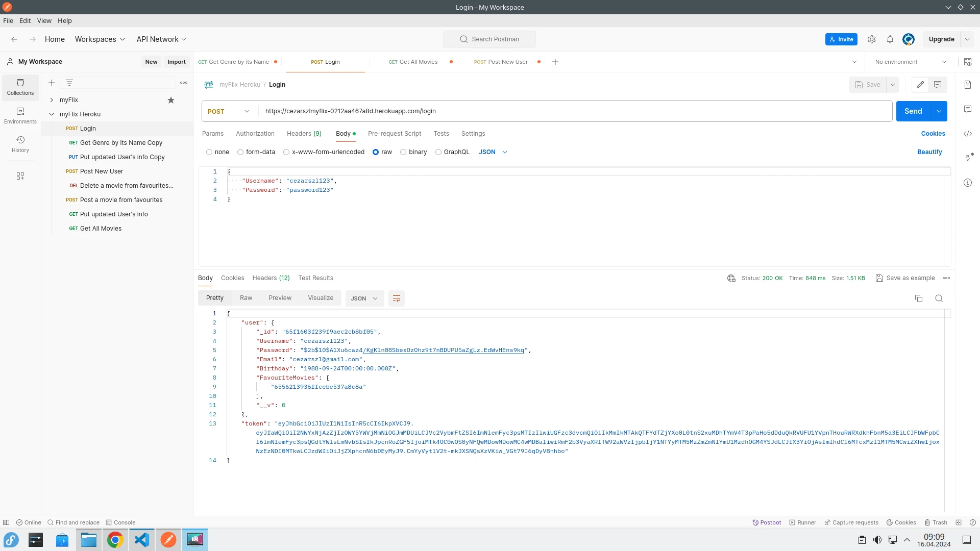Screen dimensions: 980x551
Task: Open the comments icon next to edit pencil
Action: pyautogui.click(x=938, y=85)
